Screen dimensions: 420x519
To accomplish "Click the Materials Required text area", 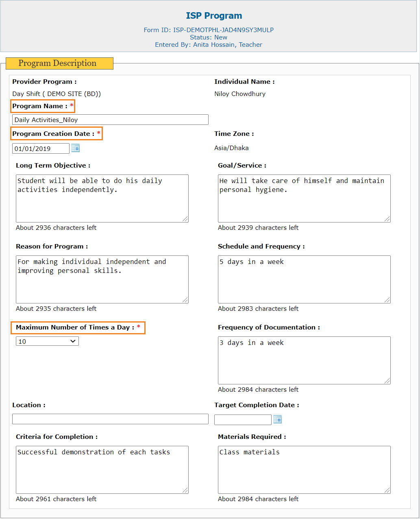I will point(304,470).
